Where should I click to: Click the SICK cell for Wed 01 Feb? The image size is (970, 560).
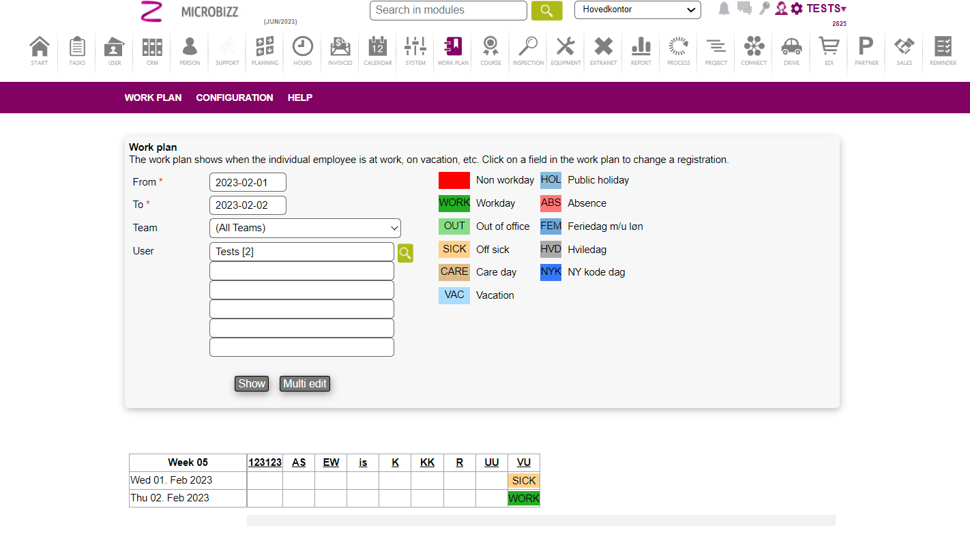[524, 481]
